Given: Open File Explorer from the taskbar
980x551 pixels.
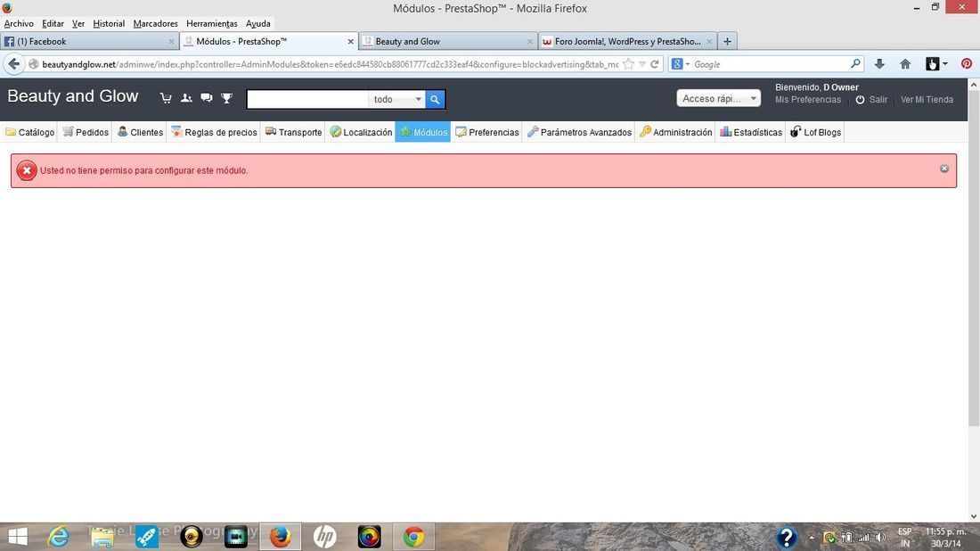Looking at the screenshot, I should click(102, 537).
